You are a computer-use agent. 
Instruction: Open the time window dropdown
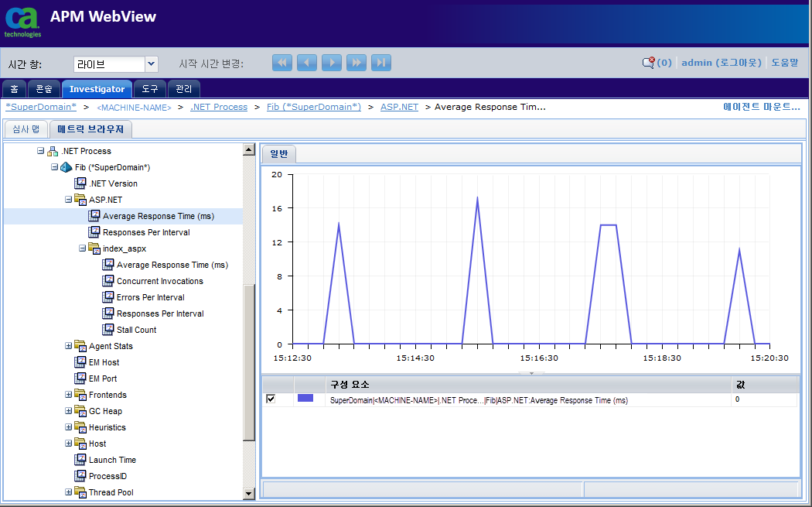pyautogui.click(x=152, y=63)
